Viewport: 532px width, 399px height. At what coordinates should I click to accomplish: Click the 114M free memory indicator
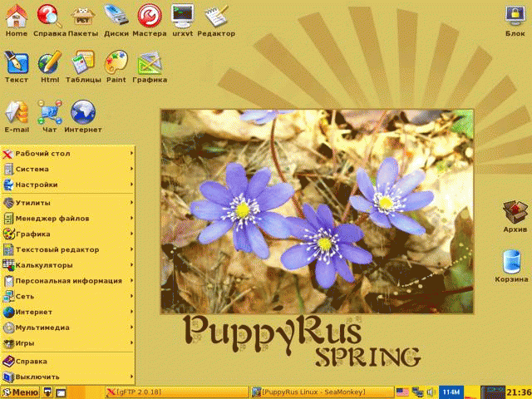(451, 392)
